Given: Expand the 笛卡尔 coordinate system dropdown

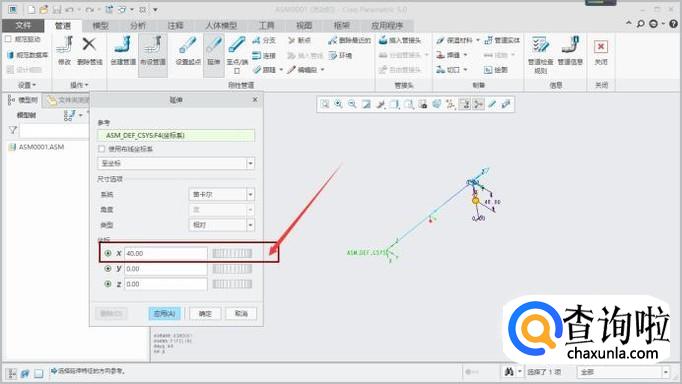Looking at the screenshot, I should pyautogui.click(x=221, y=194).
